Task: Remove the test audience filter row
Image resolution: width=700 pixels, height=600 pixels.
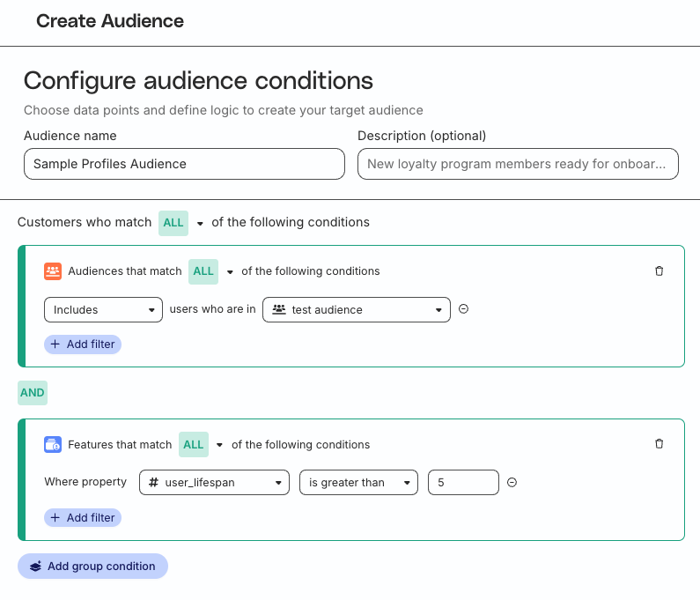Action: point(463,309)
